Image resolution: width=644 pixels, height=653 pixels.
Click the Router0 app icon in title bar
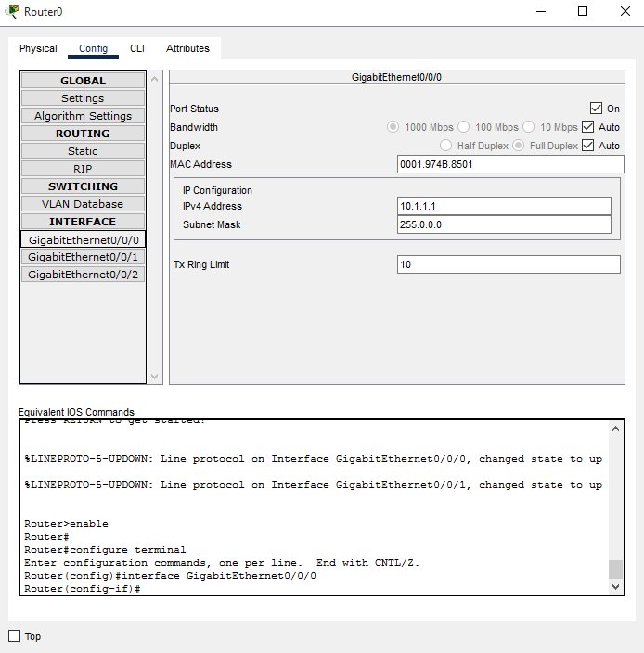[x=10, y=11]
